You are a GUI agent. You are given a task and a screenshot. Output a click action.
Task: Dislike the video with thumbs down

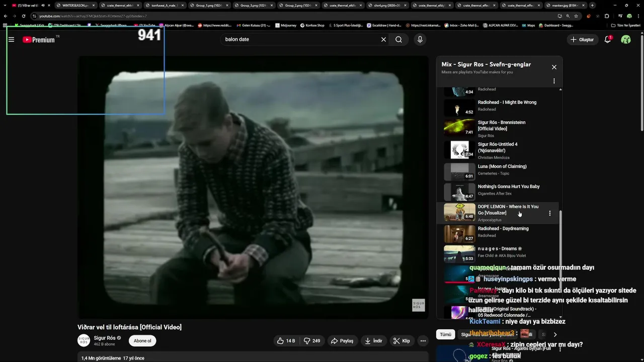[312, 341]
